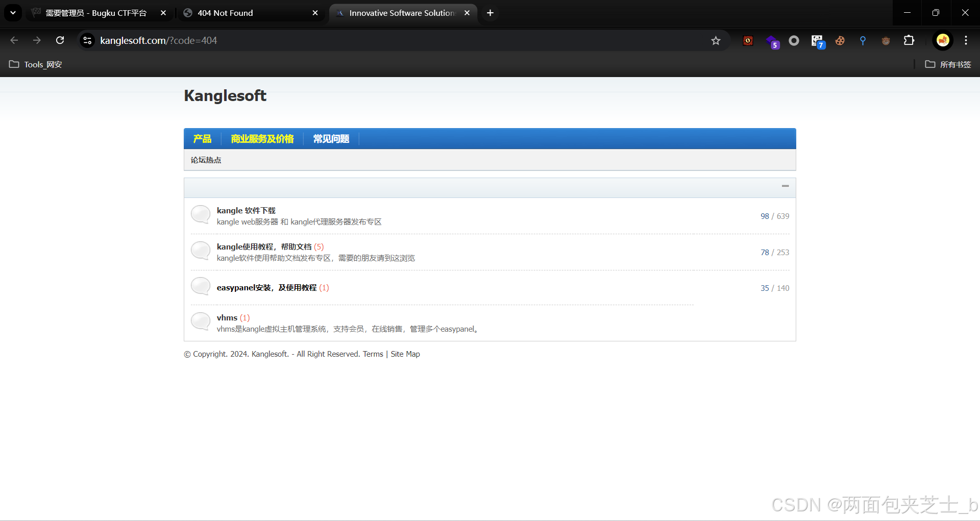Image resolution: width=980 pixels, height=521 pixels.
Task: Open the Terms footer link
Action: coord(373,354)
